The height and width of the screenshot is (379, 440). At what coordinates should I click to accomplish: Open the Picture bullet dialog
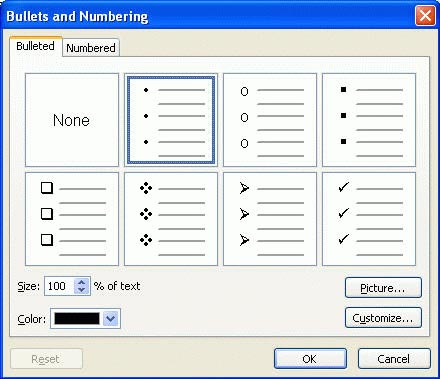tap(383, 288)
